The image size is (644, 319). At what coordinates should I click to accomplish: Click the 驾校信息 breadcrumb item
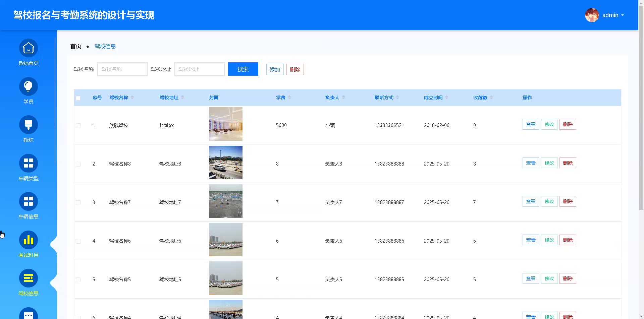[105, 46]
